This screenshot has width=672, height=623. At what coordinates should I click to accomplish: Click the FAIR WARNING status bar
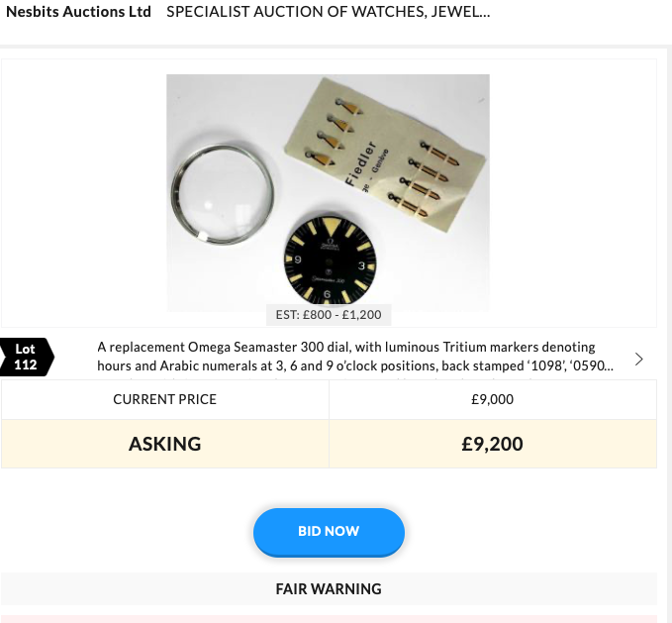(329, 588)
